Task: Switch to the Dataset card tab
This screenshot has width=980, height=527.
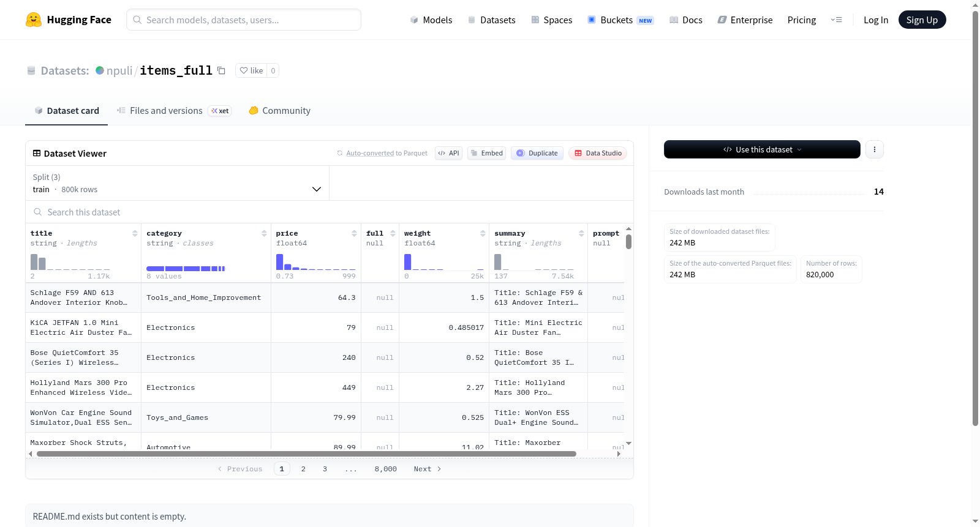Action: pos(67,111)
